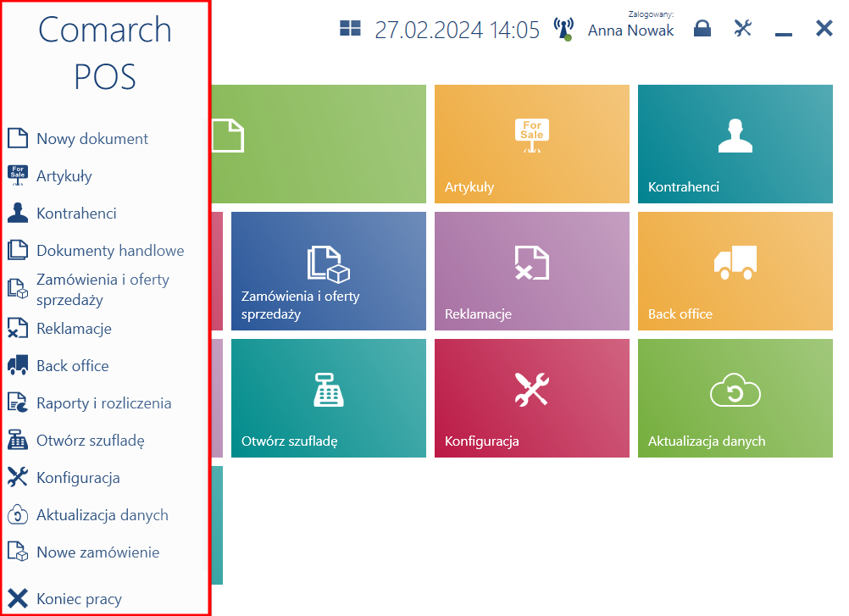Open the green new document tile
The height and width of the screenshot is (616, 849).
coord(319,144)
